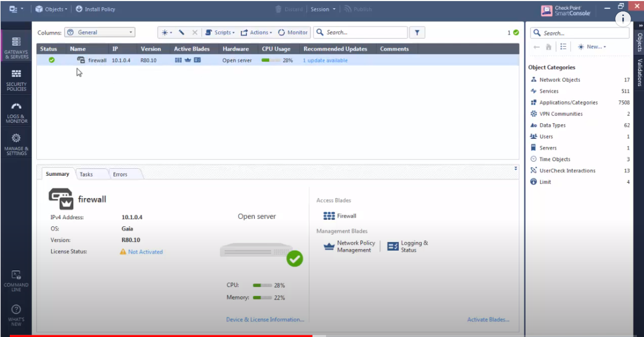Click the Firewall access blade icon in summary
This screenshot has height=337, width=644.
coord(329,216)
